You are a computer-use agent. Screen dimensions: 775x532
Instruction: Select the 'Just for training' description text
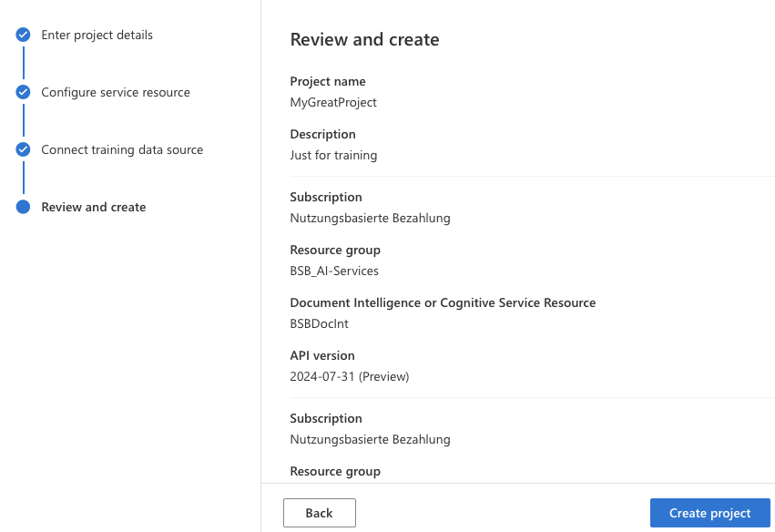click(333, 155)
